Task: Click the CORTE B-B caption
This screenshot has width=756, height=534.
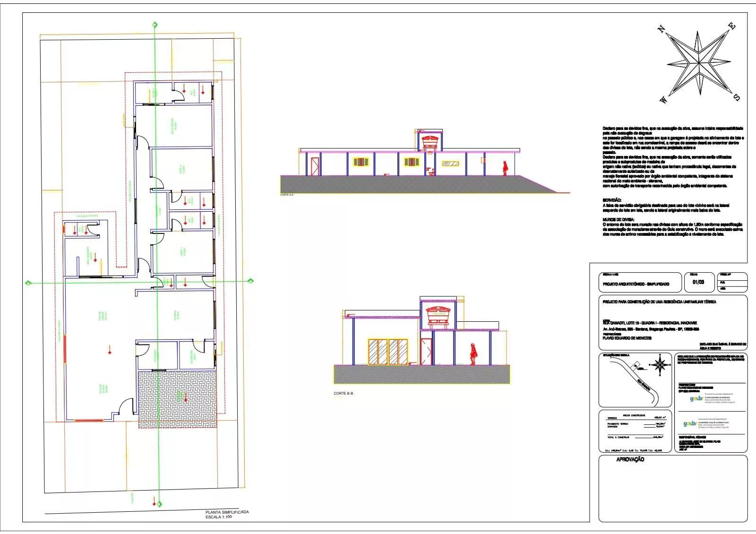Action: (344, 393)
